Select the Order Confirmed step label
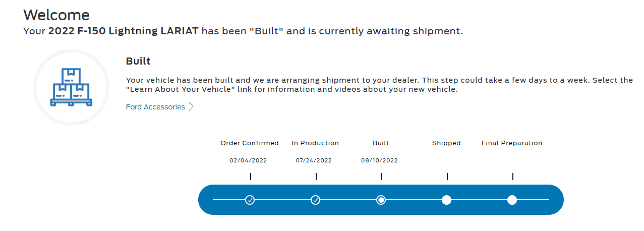Viewport: 644px width, 231px height. coord(250,143)
